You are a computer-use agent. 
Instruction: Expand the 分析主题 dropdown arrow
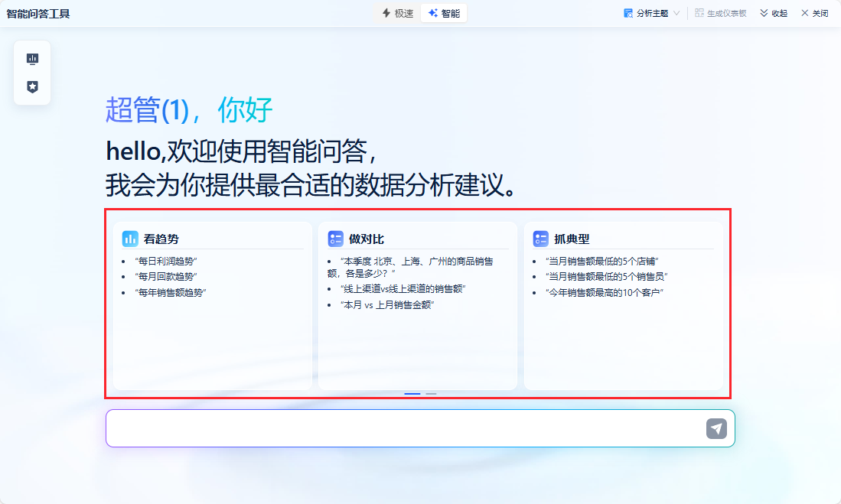pyautogui.click(x=676, y=13)
